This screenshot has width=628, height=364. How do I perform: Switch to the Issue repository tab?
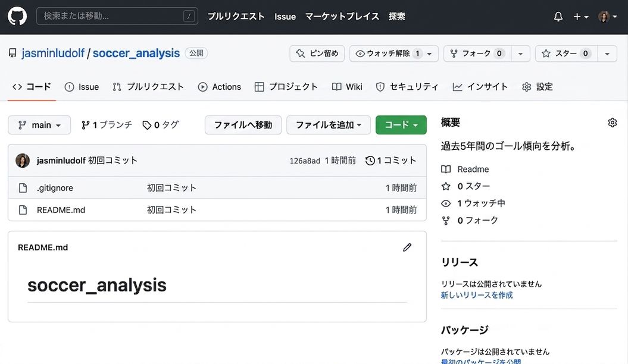82,87
